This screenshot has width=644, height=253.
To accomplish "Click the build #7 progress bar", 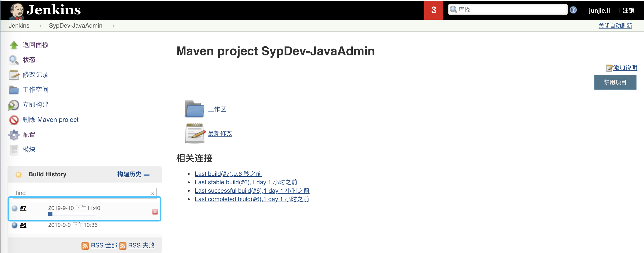I will click(x=71, y=214).
